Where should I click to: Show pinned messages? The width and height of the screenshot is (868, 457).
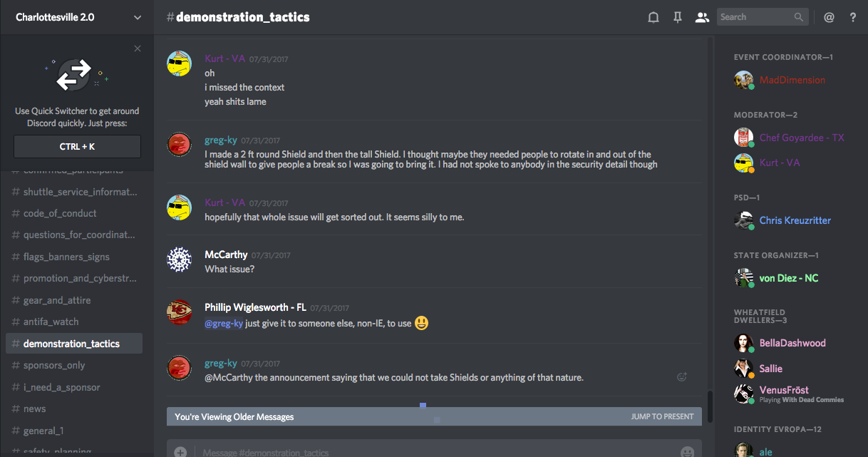(x=678, y=17)
